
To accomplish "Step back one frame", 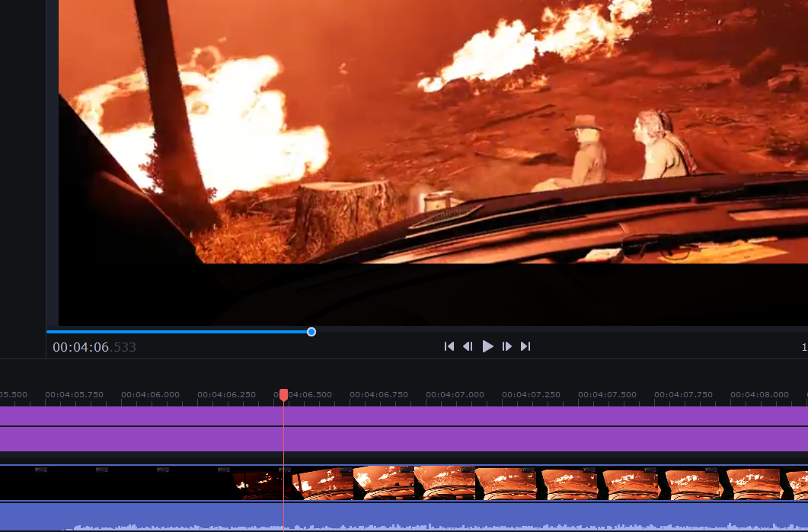I will point(468,346).
